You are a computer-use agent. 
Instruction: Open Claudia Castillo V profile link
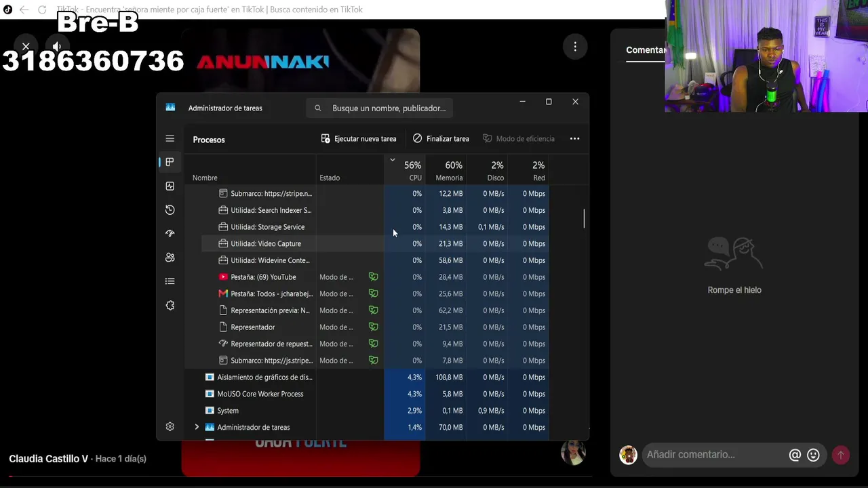click(x=48, y=459)
